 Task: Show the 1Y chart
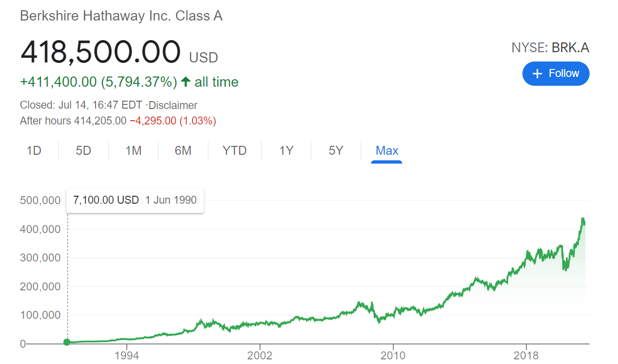pyautogui.click(x=286, y=150)
